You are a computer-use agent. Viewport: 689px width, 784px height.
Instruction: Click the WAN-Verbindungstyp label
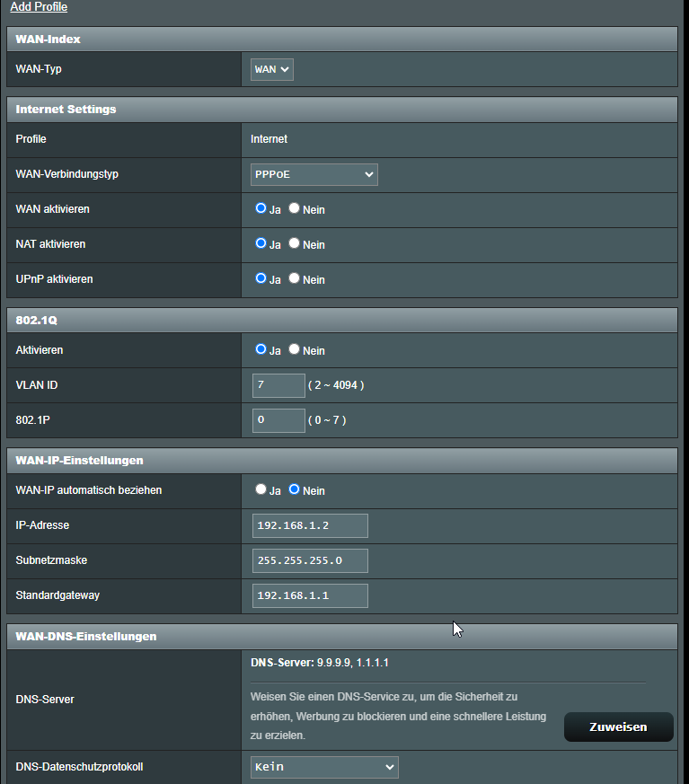point(67,174)
